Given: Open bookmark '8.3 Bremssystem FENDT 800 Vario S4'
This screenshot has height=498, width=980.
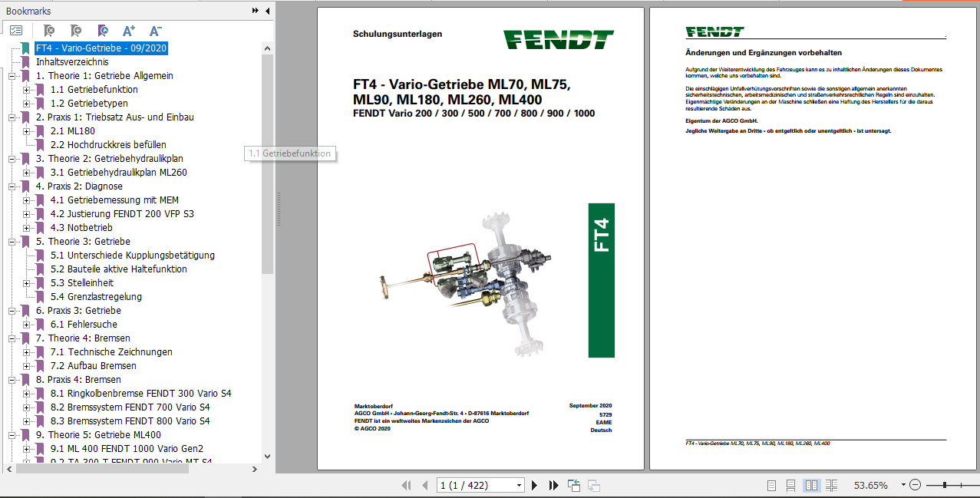Looking at the screenshot, I should [130, 421].
